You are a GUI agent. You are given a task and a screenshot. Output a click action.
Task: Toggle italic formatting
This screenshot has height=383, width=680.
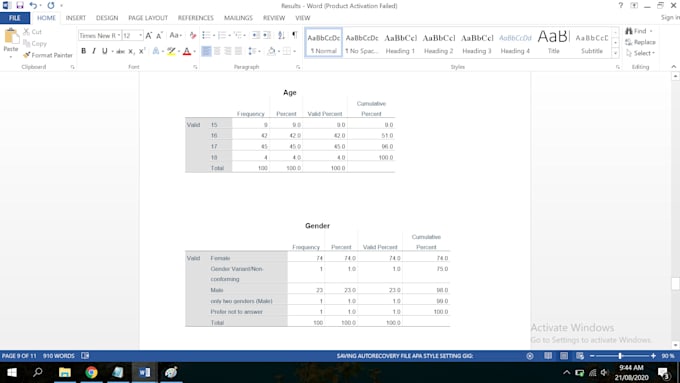click(94, 51)
